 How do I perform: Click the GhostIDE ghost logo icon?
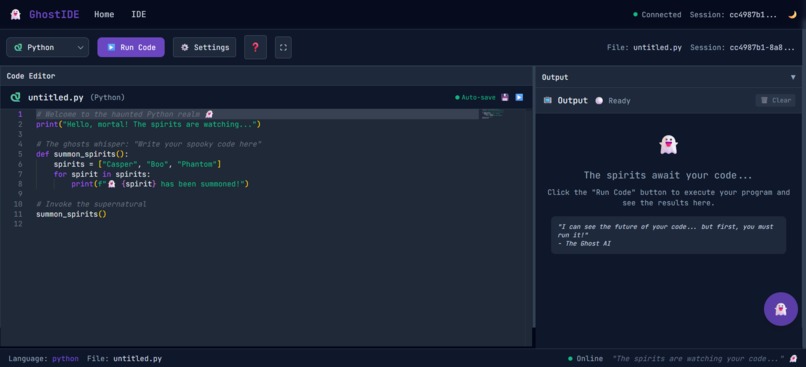pos(15,14)
